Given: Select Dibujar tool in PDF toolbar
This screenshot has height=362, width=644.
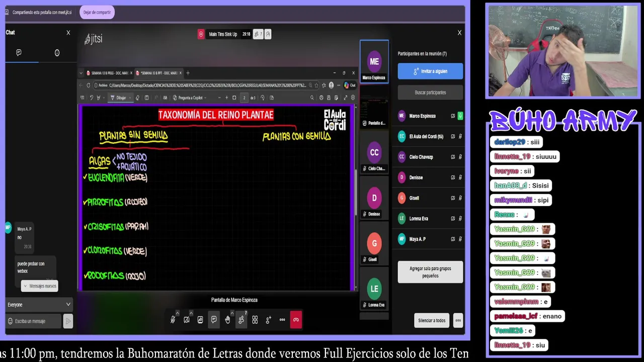Looking at the screenshot, I should pyautogui.click(x=117, y=98).
